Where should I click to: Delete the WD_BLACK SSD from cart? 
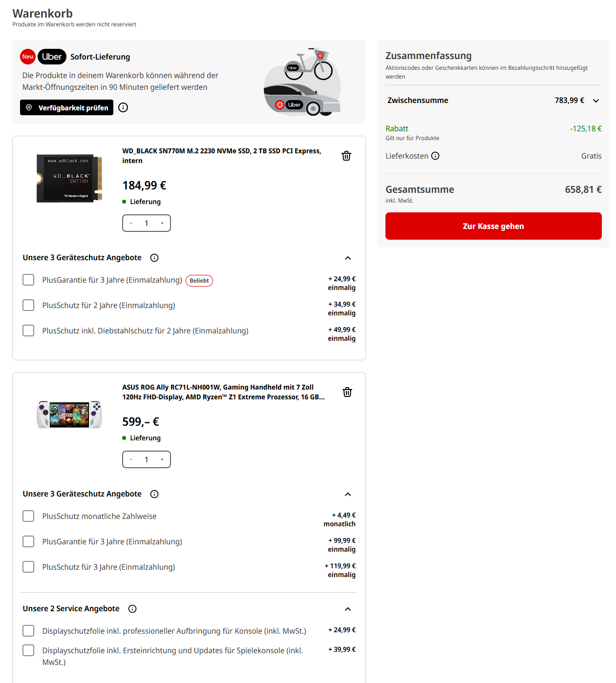click(x=346, y=156)
